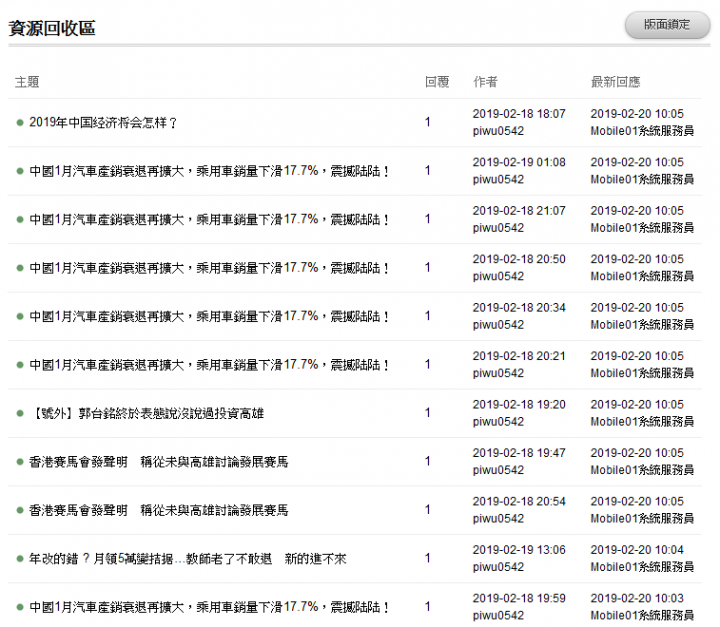Open the 香港賽馬會發聲明 topic posted 2019-02-18 19:47
720x627 pixels.
point(158,462)
